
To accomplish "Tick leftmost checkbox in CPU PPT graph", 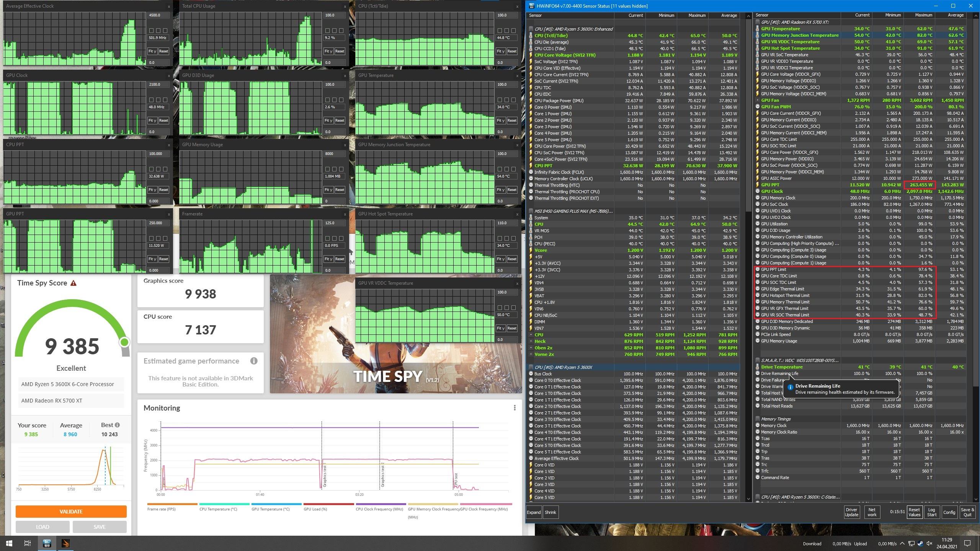I will pyautogui.click(x=151, y=169).
